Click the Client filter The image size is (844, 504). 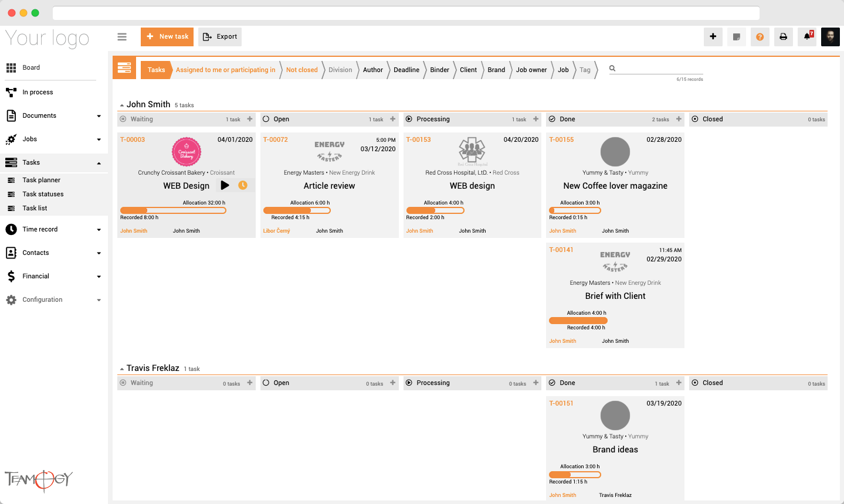point(468,70)
